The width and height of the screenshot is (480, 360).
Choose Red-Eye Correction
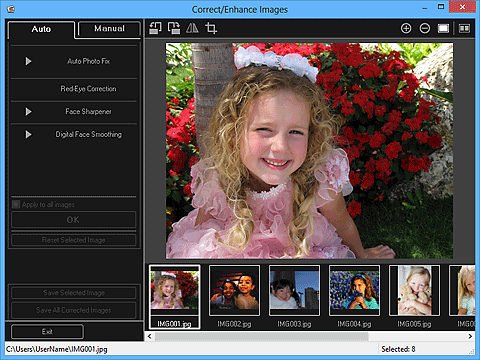[88, 89]
